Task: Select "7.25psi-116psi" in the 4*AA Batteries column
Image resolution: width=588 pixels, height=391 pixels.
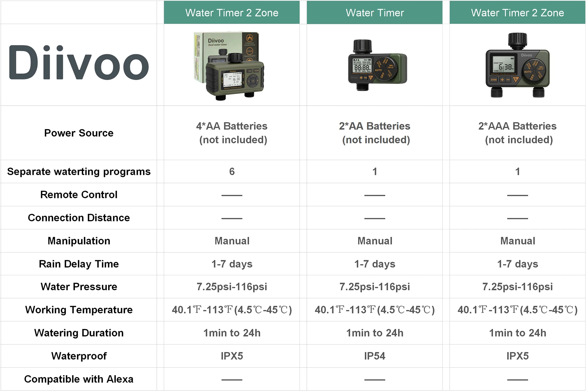Action: [x=232, y=287]
